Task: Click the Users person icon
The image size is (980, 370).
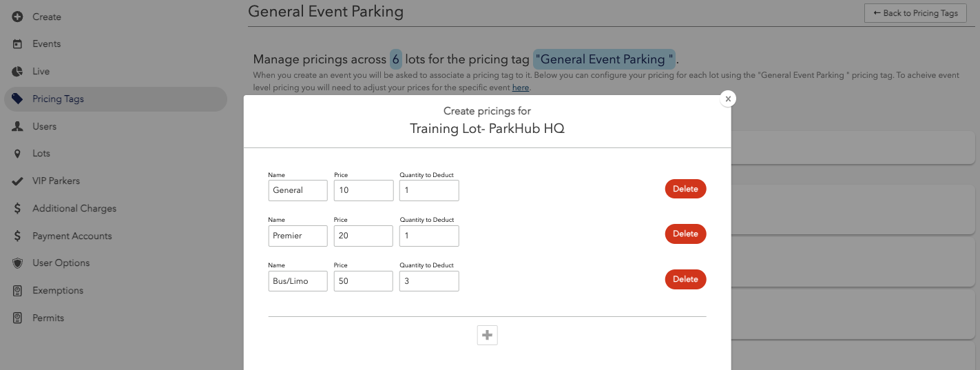Action: tap(18, 126)
